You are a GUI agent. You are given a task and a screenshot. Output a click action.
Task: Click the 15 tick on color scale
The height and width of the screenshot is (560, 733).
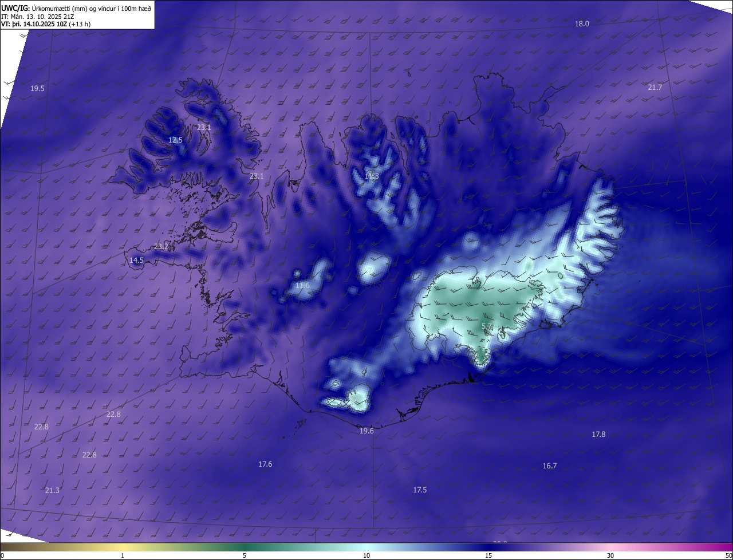pyautogui.click(x=488, y=555)
